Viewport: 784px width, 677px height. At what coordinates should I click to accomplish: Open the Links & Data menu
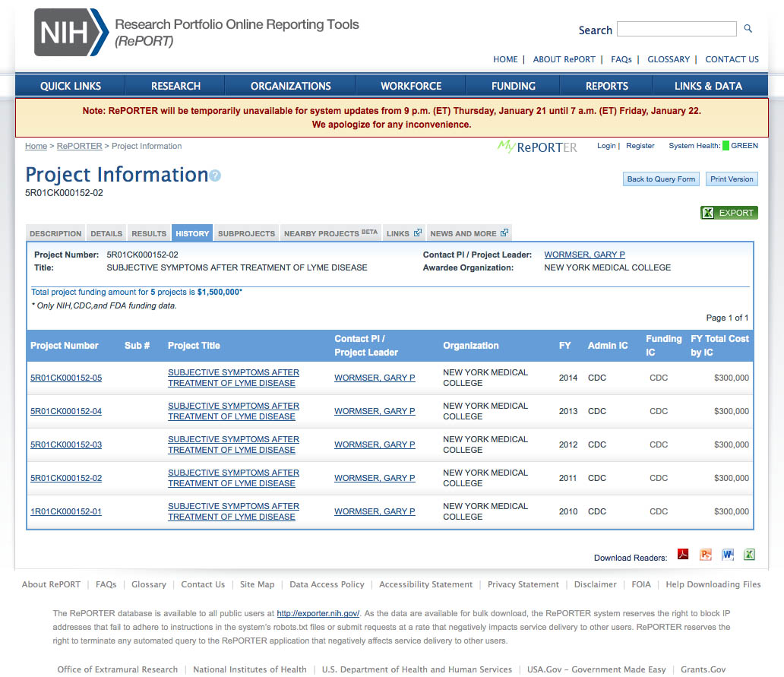pos(708,86)
